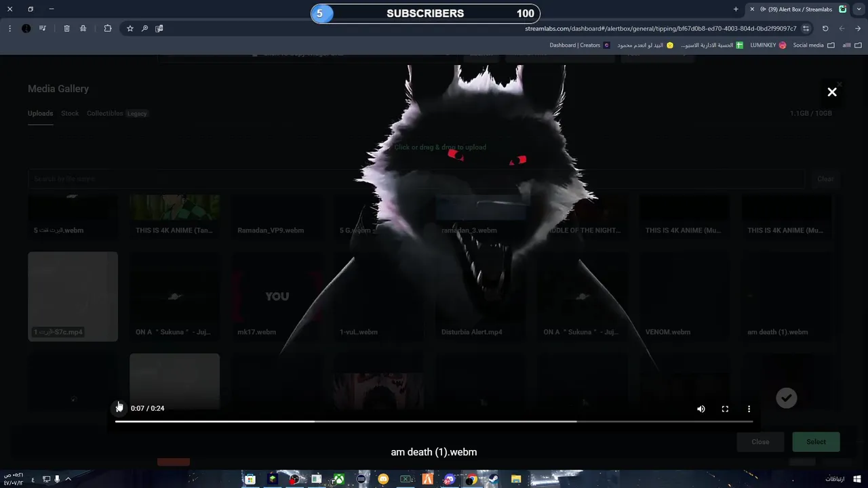The width and height of the screenshot is (868, 488).
Task: Open the browser three-dot menu
Action: coord(9,28)
